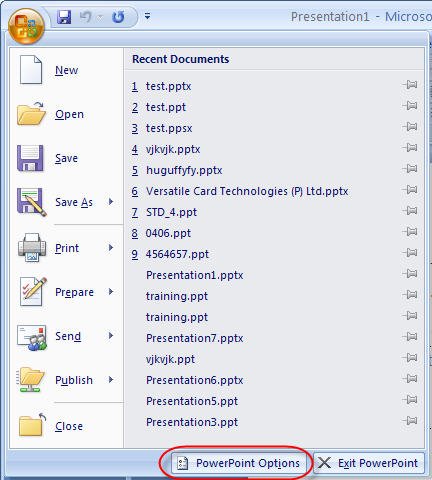This screenshot has height=480, width=432.
Task: Expand the Send submenu arrow
Action: point(111,336)
